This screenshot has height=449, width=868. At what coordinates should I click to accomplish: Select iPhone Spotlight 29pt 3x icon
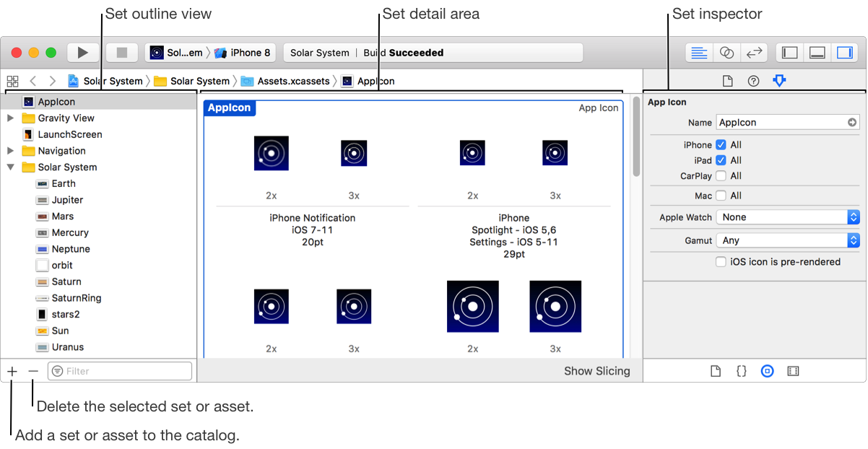click(555, 153)
